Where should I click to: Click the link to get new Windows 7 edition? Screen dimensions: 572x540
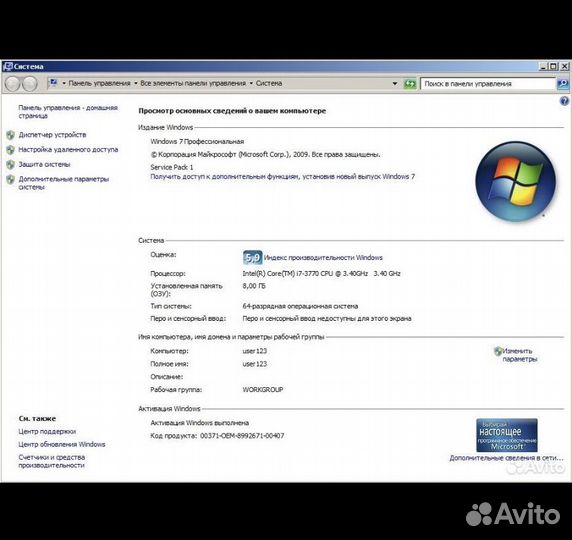coord(282,177)
